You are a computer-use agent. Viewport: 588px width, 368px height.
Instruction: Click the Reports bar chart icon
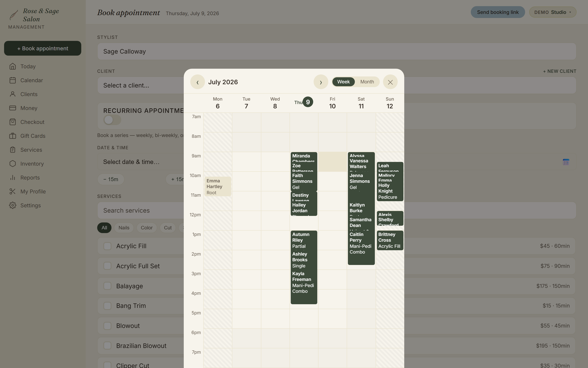tap(13, 177)
